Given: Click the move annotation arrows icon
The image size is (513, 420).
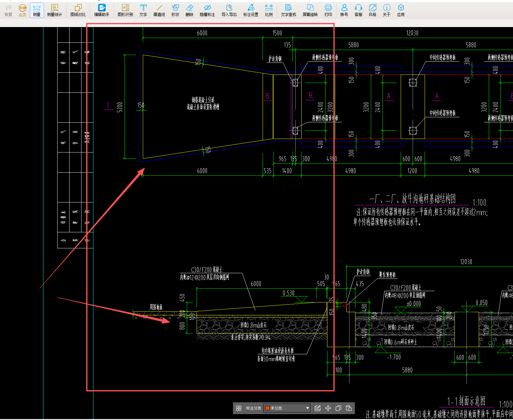Looking at the screenshot, I should point(328,408).
